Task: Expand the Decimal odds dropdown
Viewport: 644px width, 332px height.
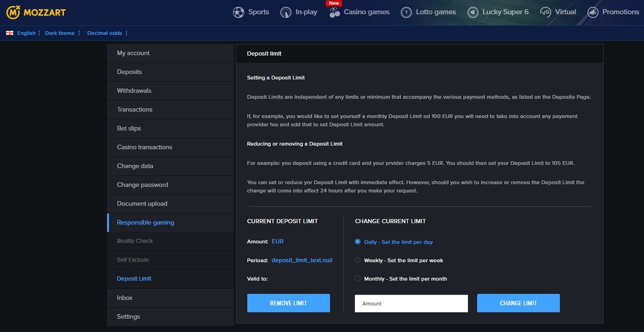Action: [108, 33]
